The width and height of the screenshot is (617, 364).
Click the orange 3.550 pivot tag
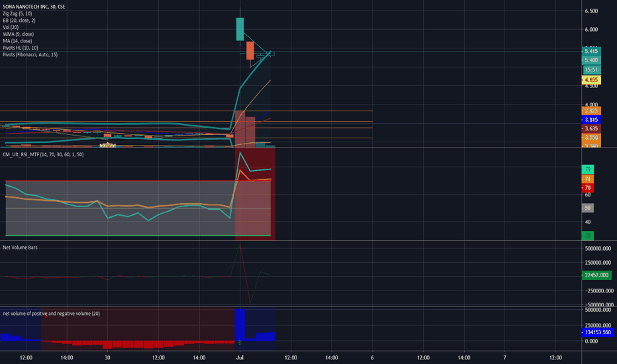591,138
